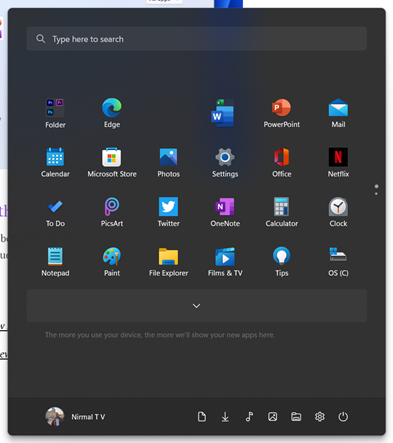This screenshot has width=393, height=443.
Task: Launch Microsoft Edge from pinned apps
Action: point(112,113)
